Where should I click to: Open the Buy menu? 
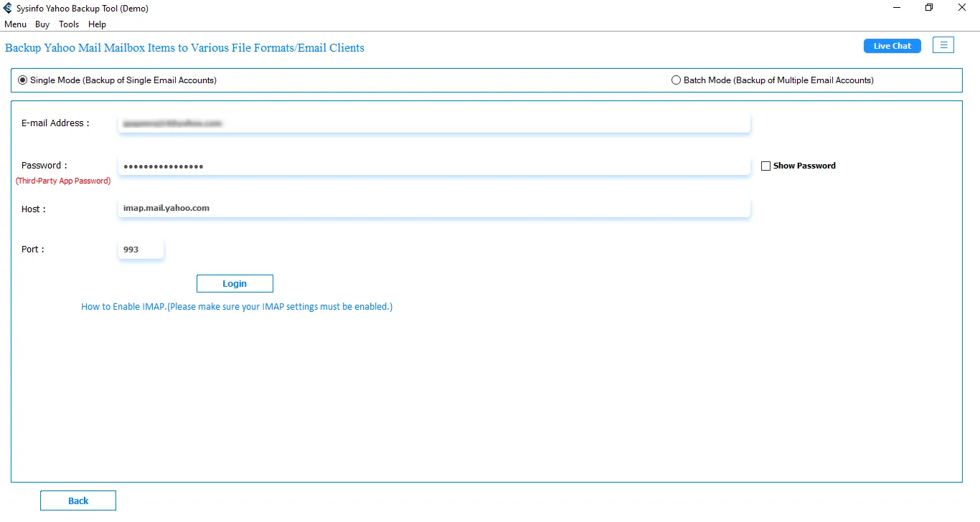[42, 24]
